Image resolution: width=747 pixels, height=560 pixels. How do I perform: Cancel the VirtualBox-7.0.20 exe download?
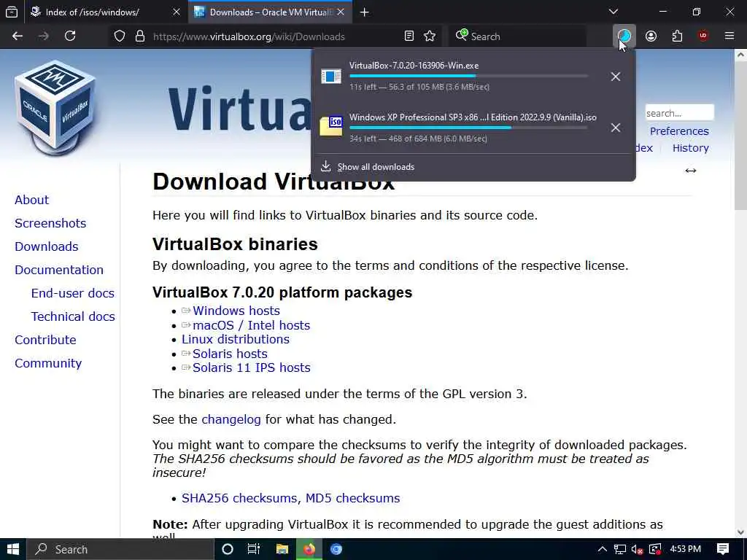coord(616,76)
